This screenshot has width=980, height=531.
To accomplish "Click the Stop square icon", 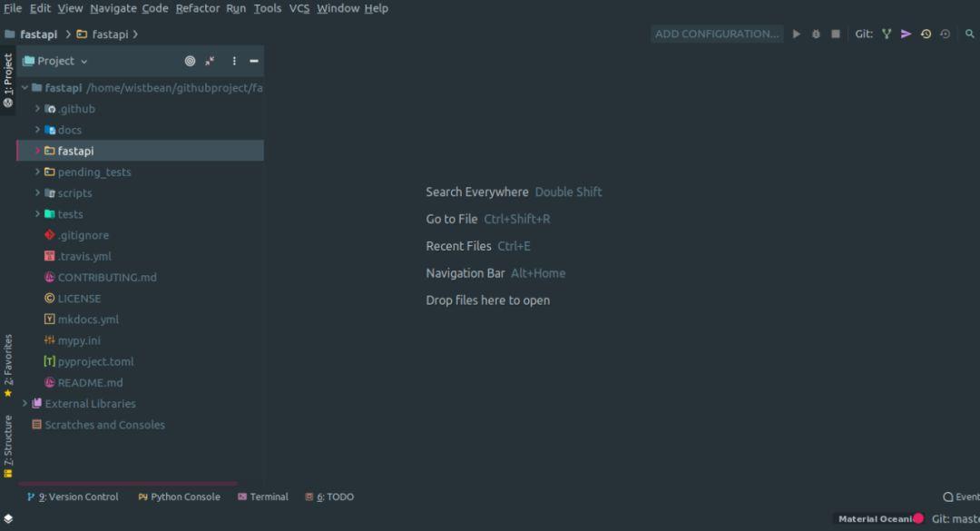I will click(836, 34).
